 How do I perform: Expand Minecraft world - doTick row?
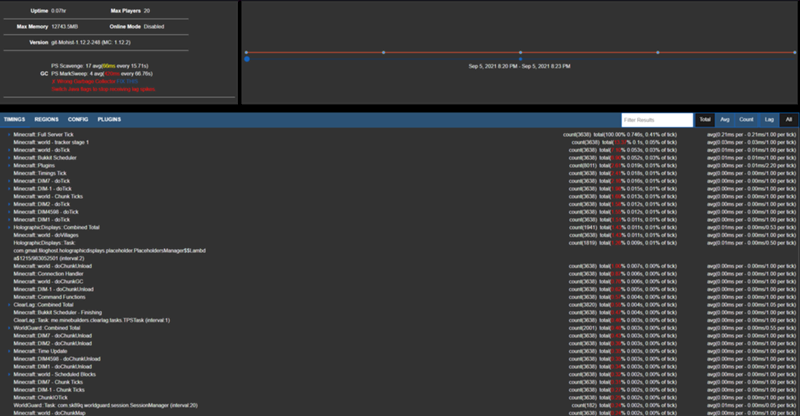pyautogui.click(x=9, y=150)
